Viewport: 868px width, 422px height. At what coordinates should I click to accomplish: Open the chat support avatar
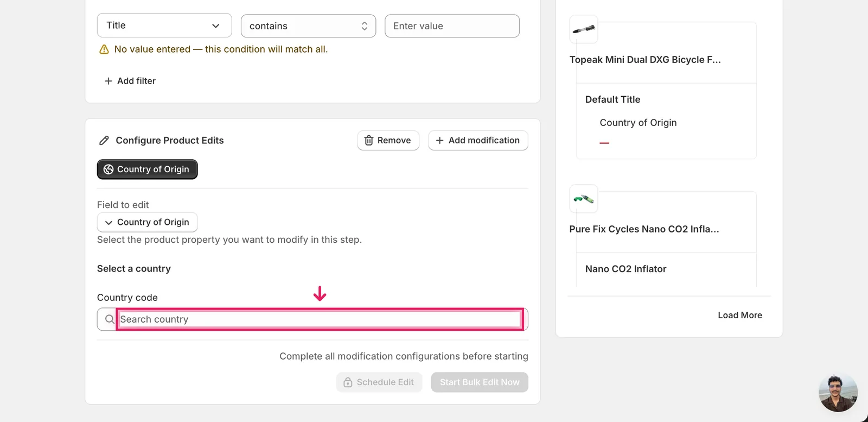click(838, 393)
